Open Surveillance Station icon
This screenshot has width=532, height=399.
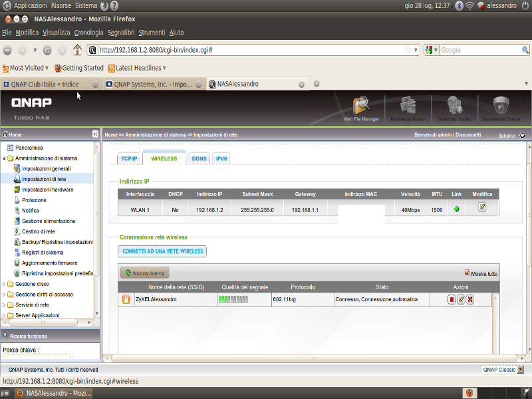[501, 108]
